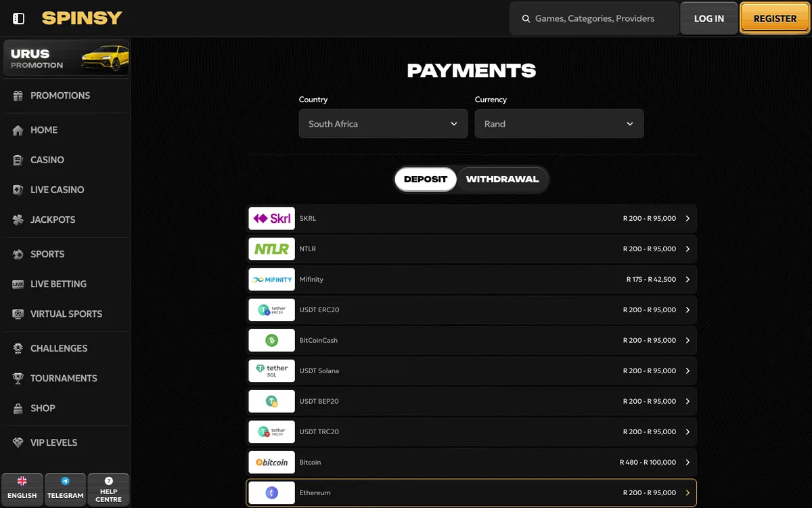Click the 'R 480 - R 100,000' limit text
This screenshot has height=508, width=812.
coord(648,463)
